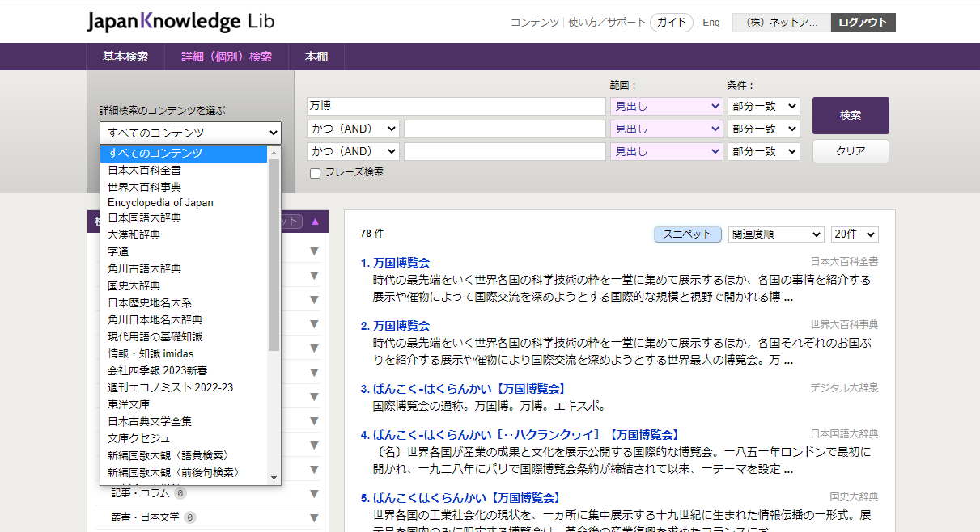This screenshot has width=980, height=532.
Task: Pick the 文庫クセジュ option
Action: click(x=184, y=438)
